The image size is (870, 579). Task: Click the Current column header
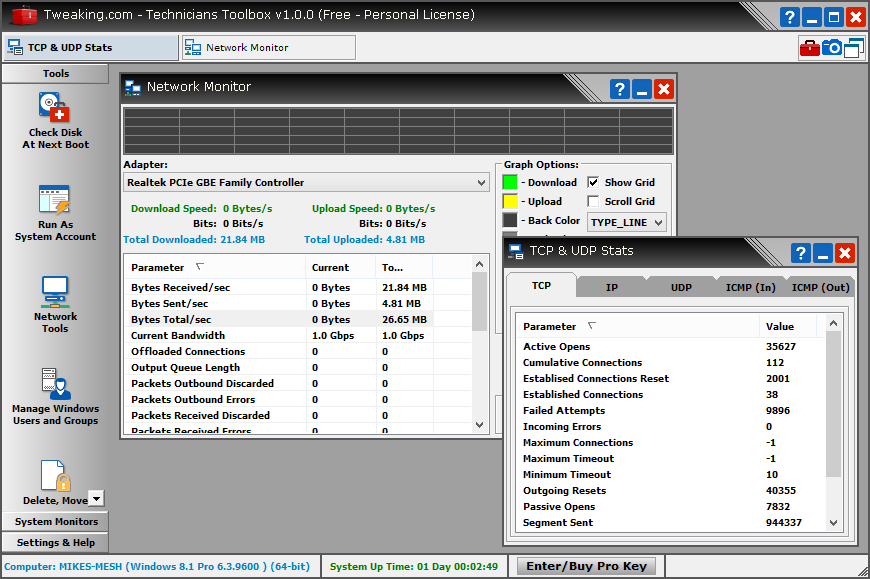tap(340, 267)
